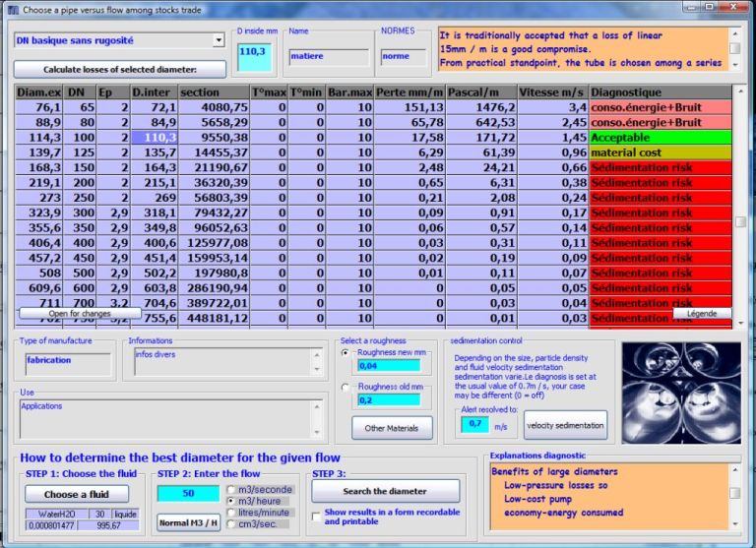Click the Diagnostique column header
Viewport: 756px width, 548px height.
(661, 92)
